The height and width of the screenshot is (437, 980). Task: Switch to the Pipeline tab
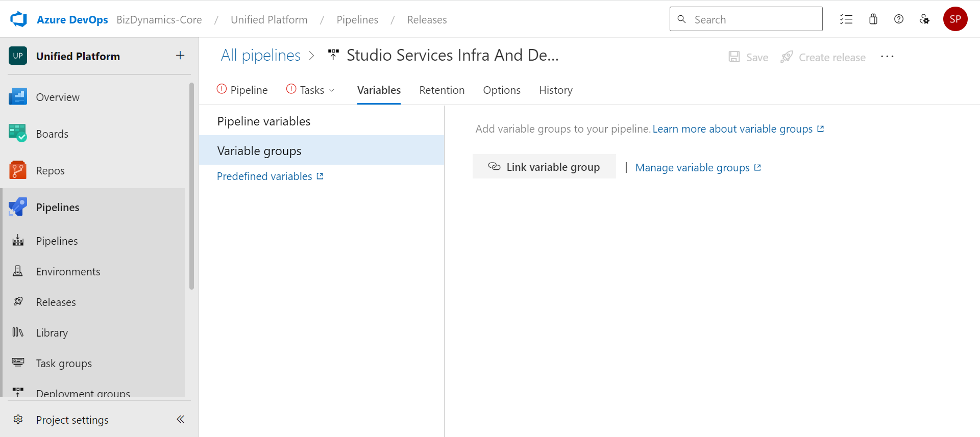pos(242,90)
